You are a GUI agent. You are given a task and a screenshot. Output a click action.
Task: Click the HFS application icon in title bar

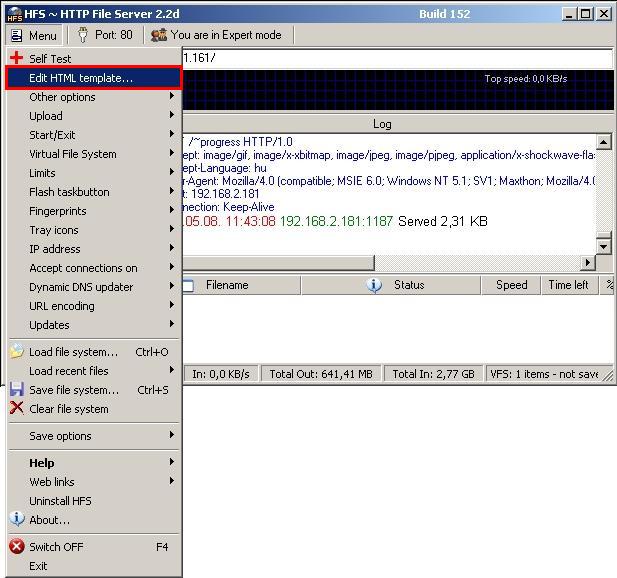click(15, 14)
